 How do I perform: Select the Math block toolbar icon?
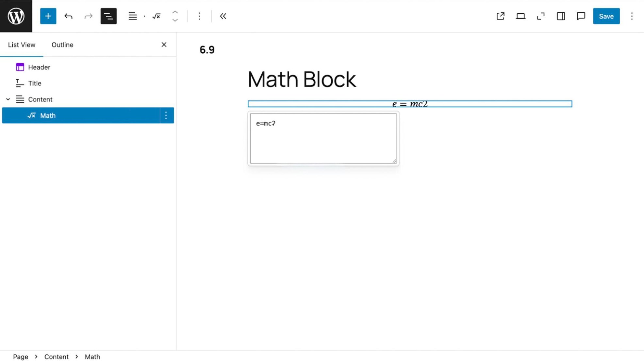[x=156, y=16]
